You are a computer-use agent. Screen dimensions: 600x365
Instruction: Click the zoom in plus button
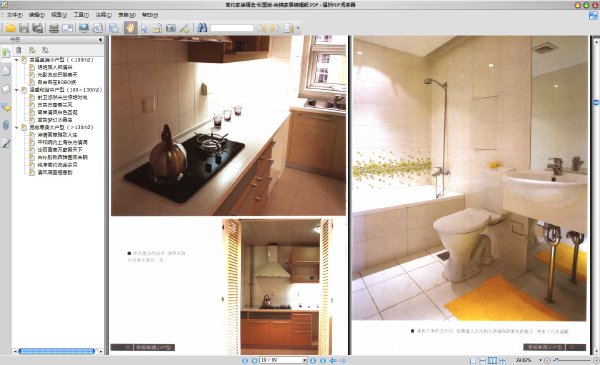pos(596,360)
